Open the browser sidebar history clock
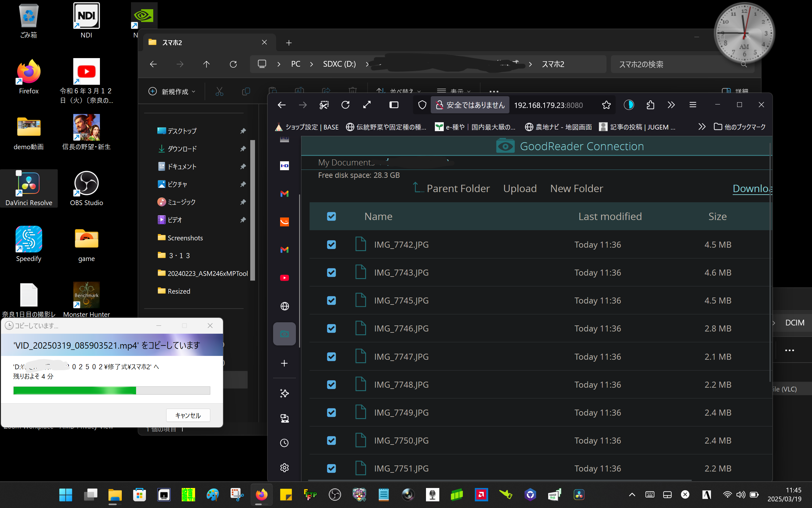This screenshot has width=812, height=508. click(284, 443)
